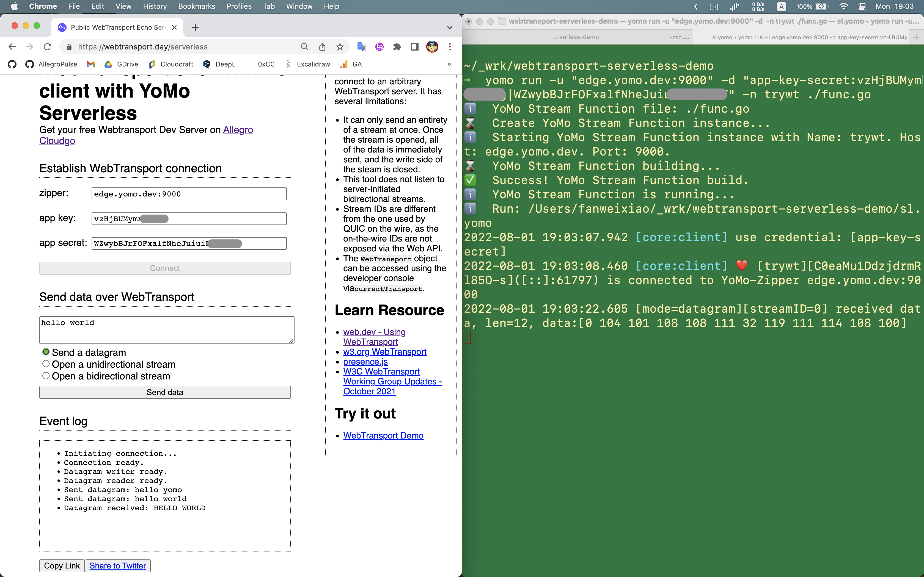Bookmark this page with the star icon

click(339, 46)
